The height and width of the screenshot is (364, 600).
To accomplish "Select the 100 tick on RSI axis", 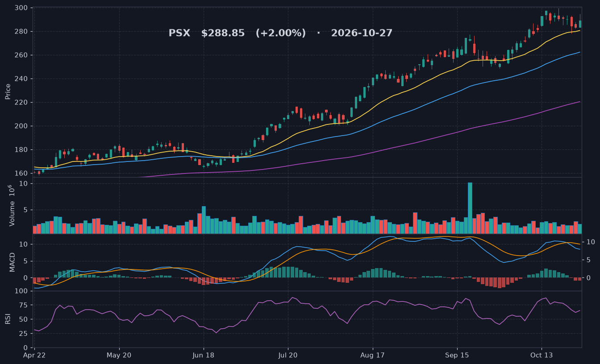I will (x=21, y=291).
